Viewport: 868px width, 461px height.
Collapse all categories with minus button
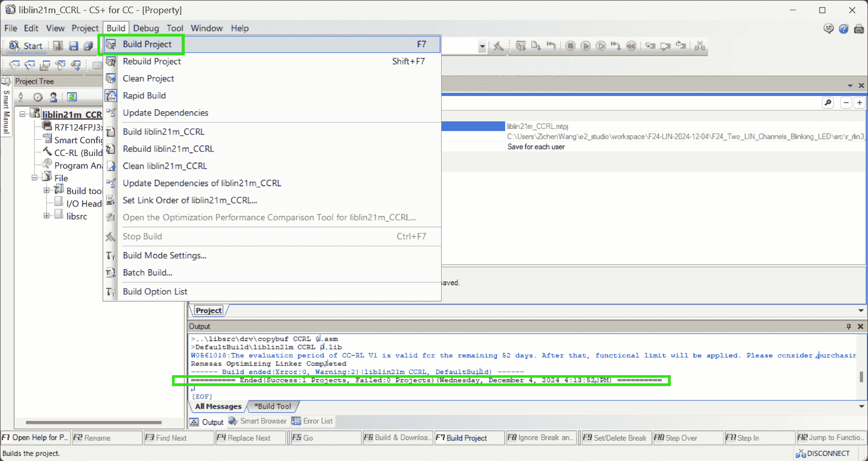[846, 103]
